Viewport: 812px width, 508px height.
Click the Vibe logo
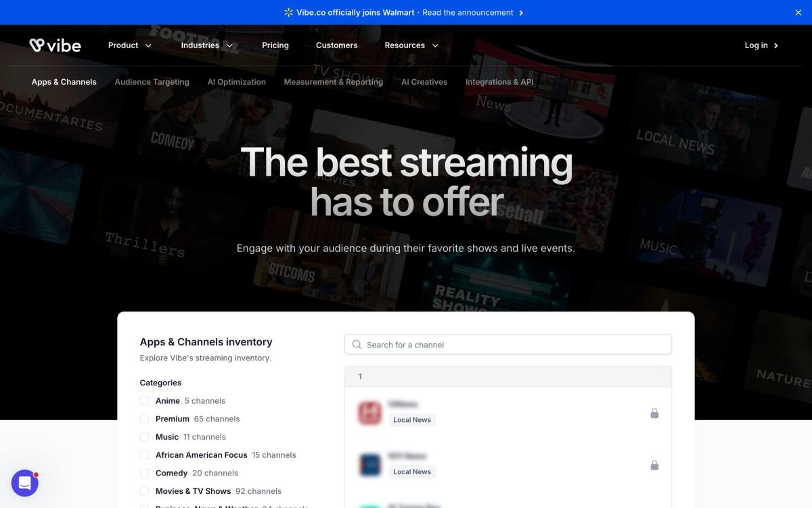[55, 45]
